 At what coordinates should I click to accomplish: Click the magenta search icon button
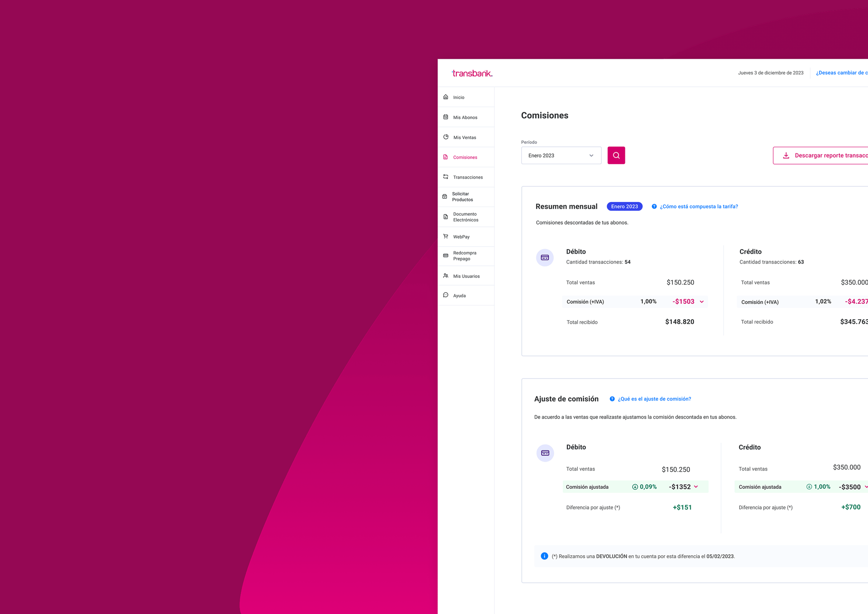[x=616, y=155]
